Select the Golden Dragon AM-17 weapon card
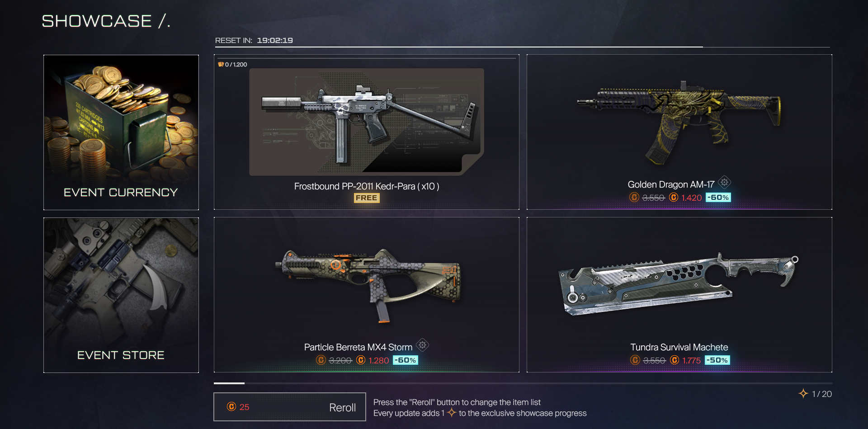The height and width of the screenshot is (429, 868). coord(679,132)
